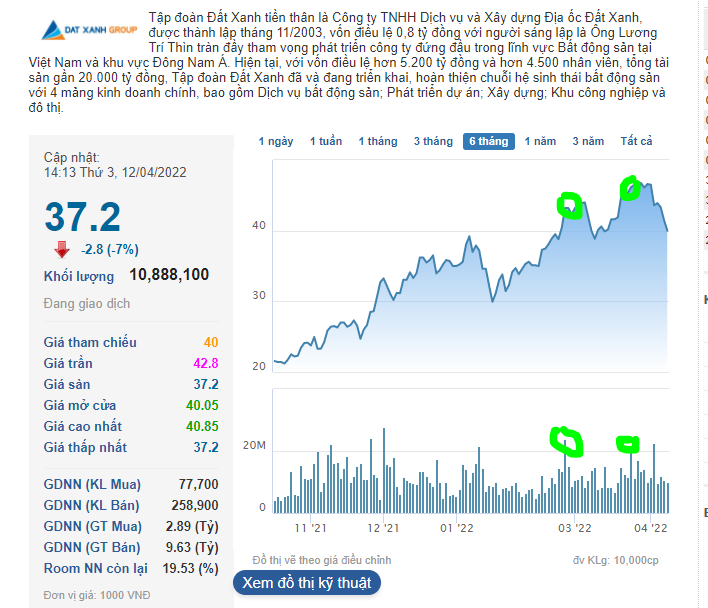Click the Giá mở cửa label

click(x=79, y=405)
